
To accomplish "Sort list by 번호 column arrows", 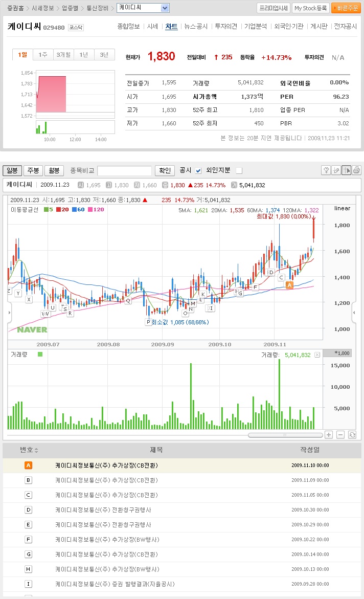I will click(36, 450).
